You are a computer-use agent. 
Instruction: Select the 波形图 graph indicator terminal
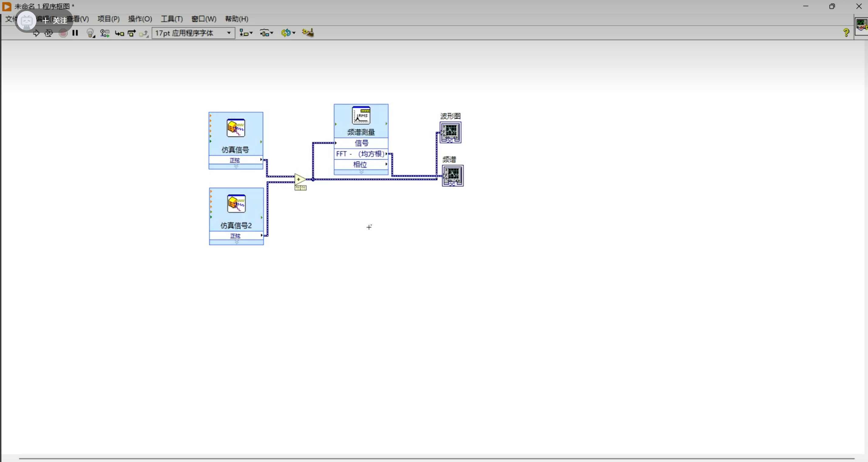pos(450,132)
